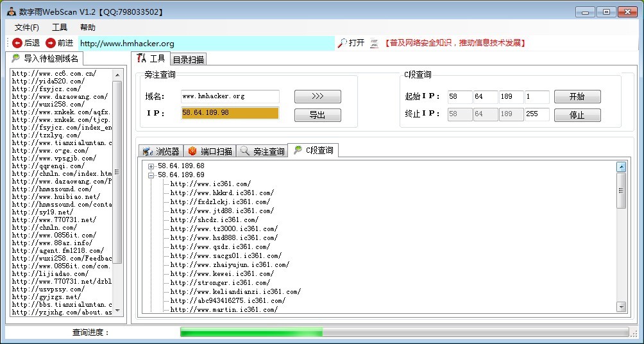Switch to the 旁注查询 tab

(x=262, y=151)
